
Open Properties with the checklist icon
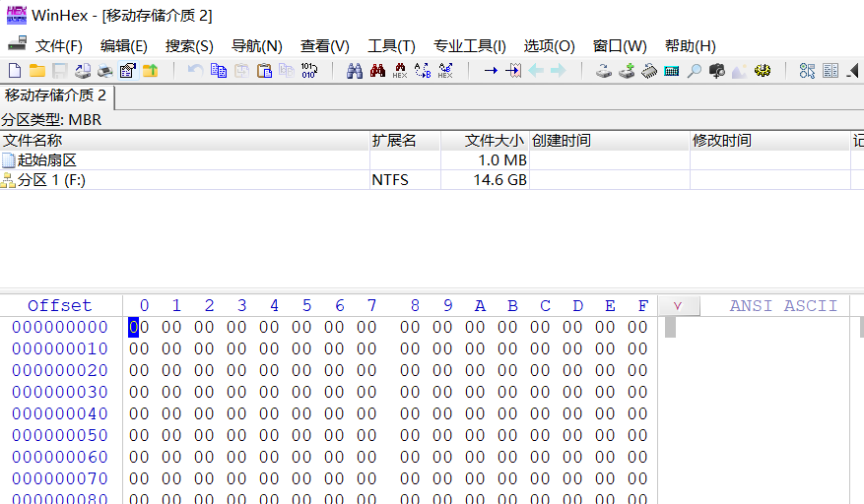(x=128, y=71)
